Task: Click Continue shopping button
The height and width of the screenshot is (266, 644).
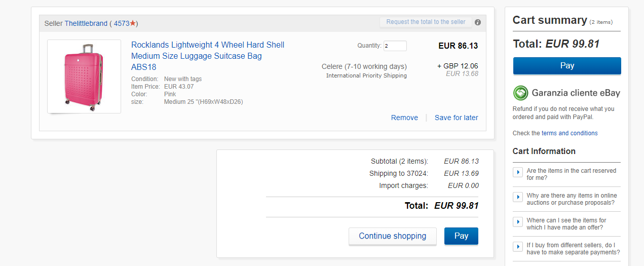Action: [x=392, y=236]
